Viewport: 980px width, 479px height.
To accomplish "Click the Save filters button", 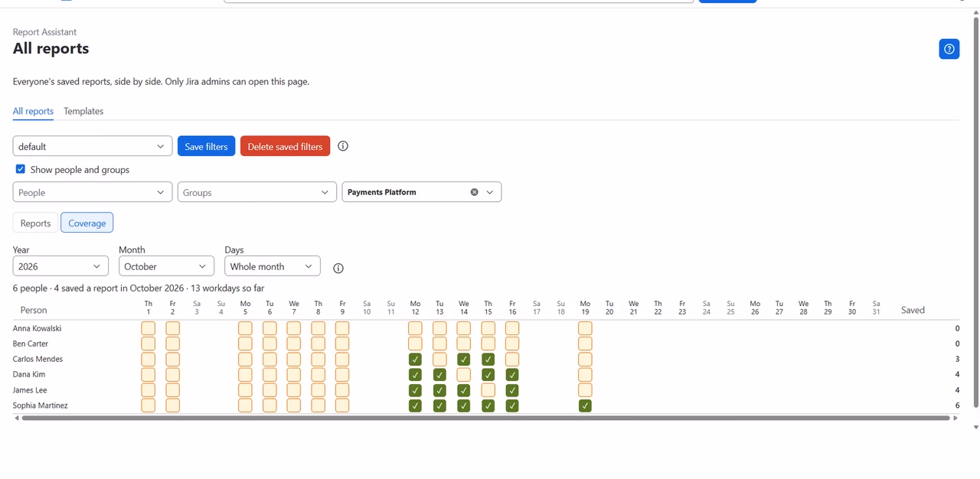I will point(206,146).
